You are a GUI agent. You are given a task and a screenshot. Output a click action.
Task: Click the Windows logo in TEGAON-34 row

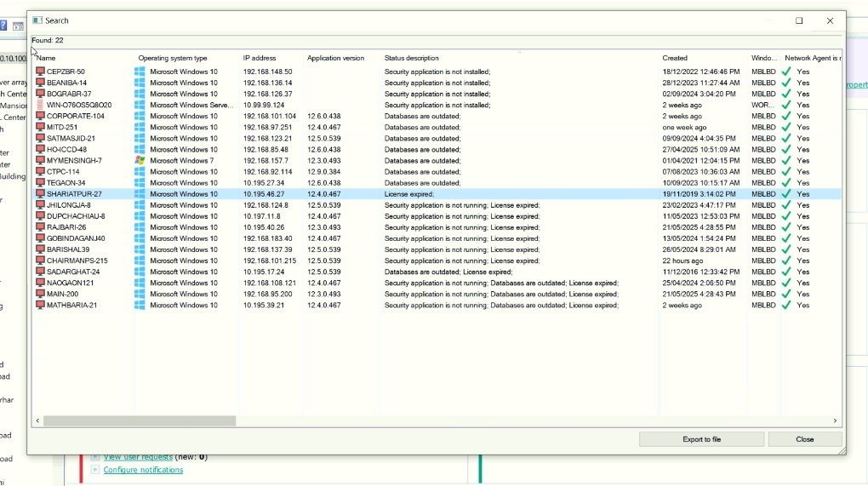[x=140, y=183]
